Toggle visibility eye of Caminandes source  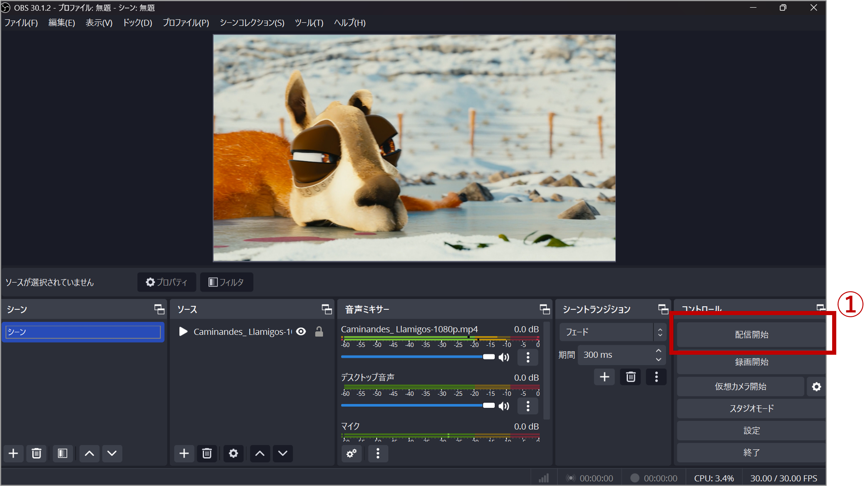pos(301,332)
